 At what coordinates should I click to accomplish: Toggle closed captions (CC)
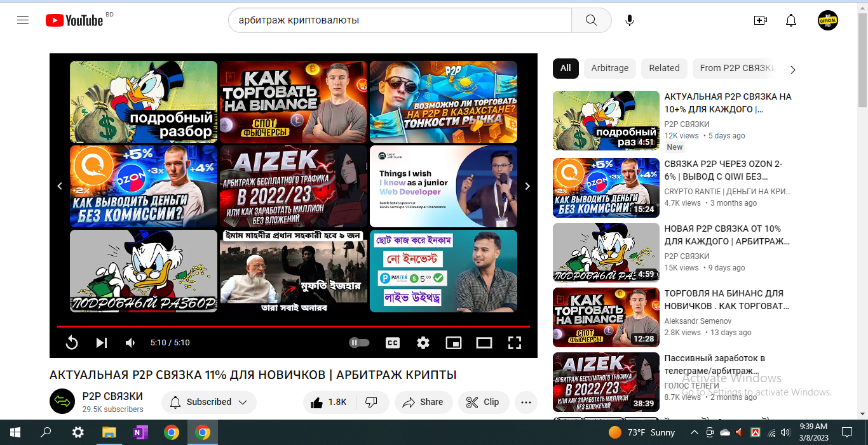tap(393, 343)
